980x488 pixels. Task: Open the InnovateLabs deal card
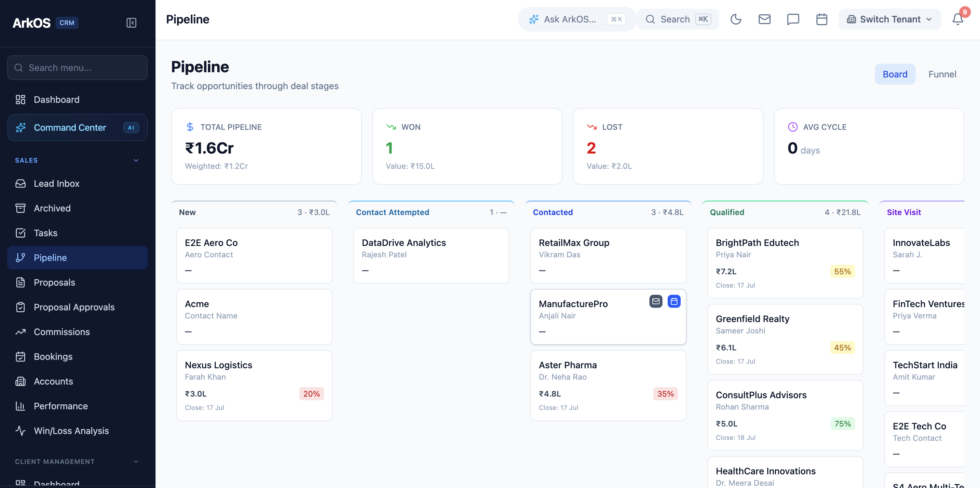tap(924, 256)
